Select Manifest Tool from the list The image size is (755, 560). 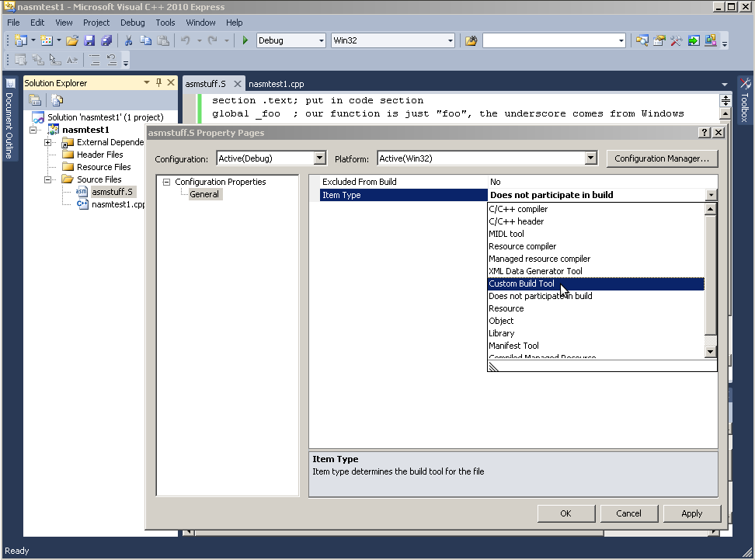click(x=596, y=346)
